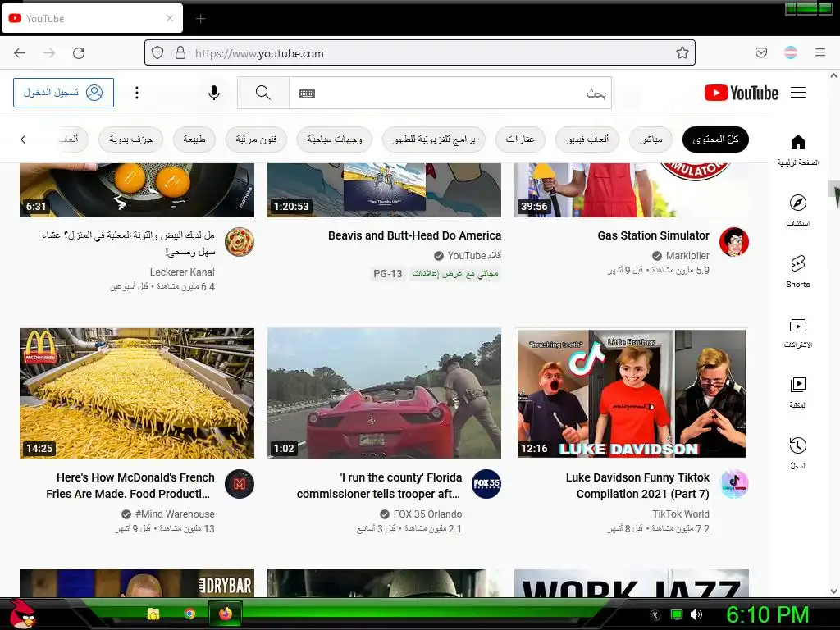Screen dimensions: 840x630
Task: Click the Mind Warehouse channel avatar
Action: tap(240, 484)
